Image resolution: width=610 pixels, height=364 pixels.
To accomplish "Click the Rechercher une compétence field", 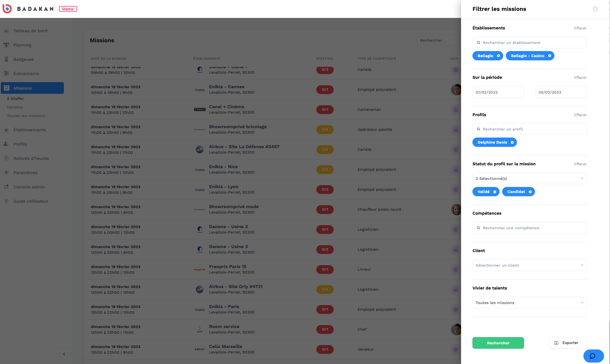I will pyautogui.click(x=529, y=228).
